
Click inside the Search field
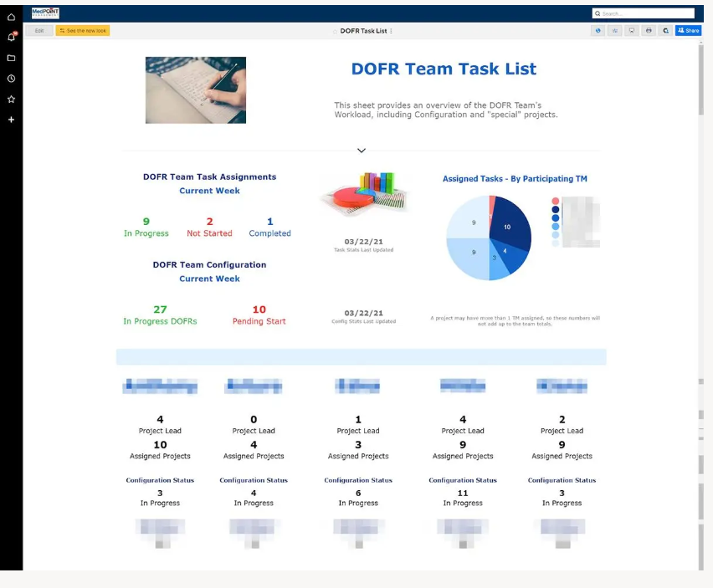tap(644, 13)
